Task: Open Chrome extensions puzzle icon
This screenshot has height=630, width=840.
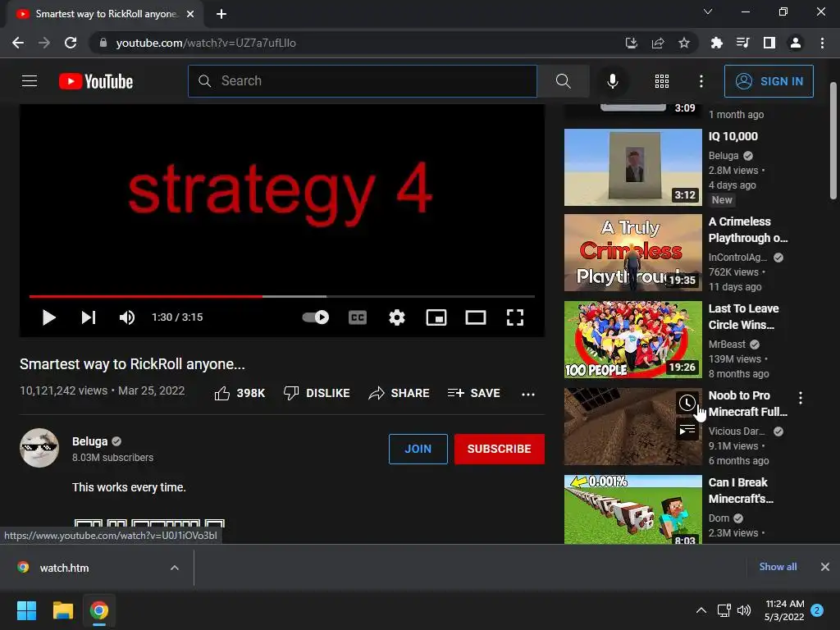Action: click(716, 43)
